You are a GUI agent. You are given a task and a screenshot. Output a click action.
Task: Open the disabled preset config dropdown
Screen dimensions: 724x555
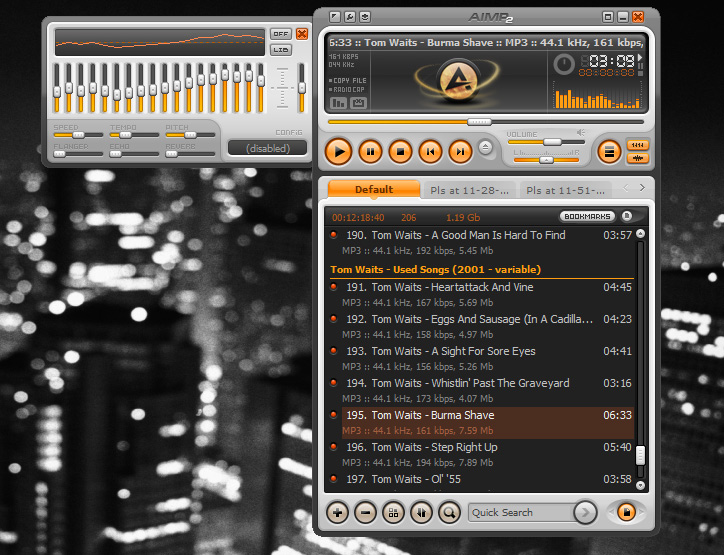[x=267, y=148]
